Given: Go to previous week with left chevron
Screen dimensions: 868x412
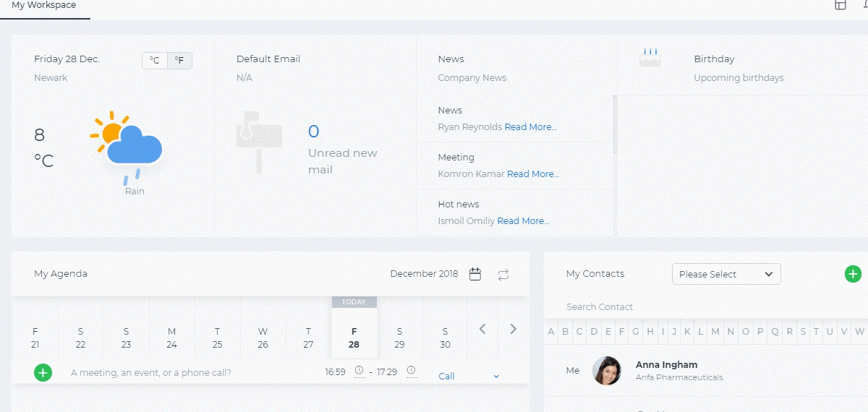Looking at the screenshot, I should (482, 329).
